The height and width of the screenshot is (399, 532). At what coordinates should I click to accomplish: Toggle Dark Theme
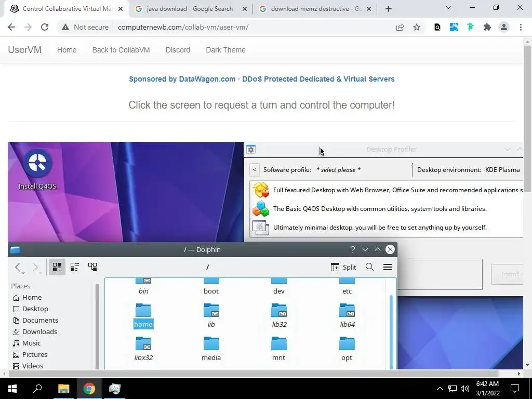click(225, 50)
